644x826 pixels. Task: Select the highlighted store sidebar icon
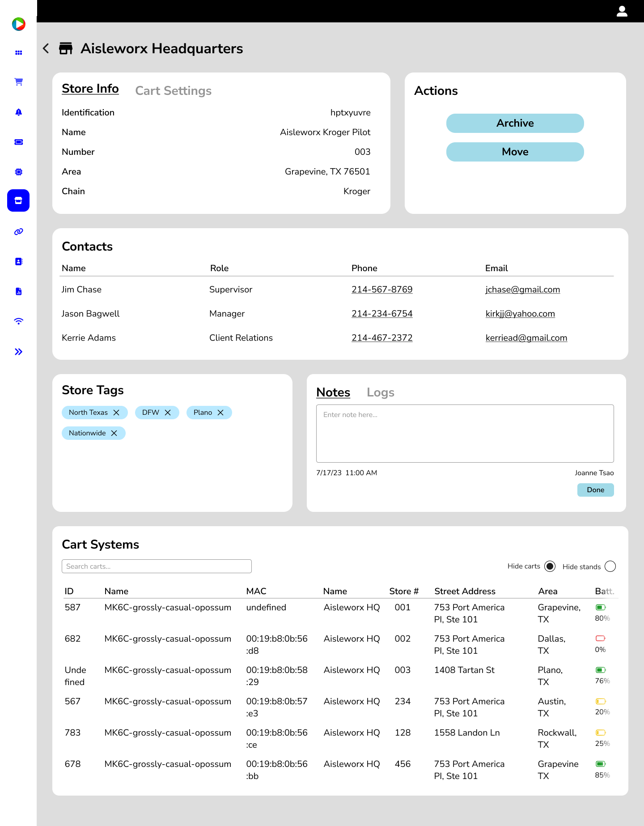pyautogui.click(x=18, y=200)
